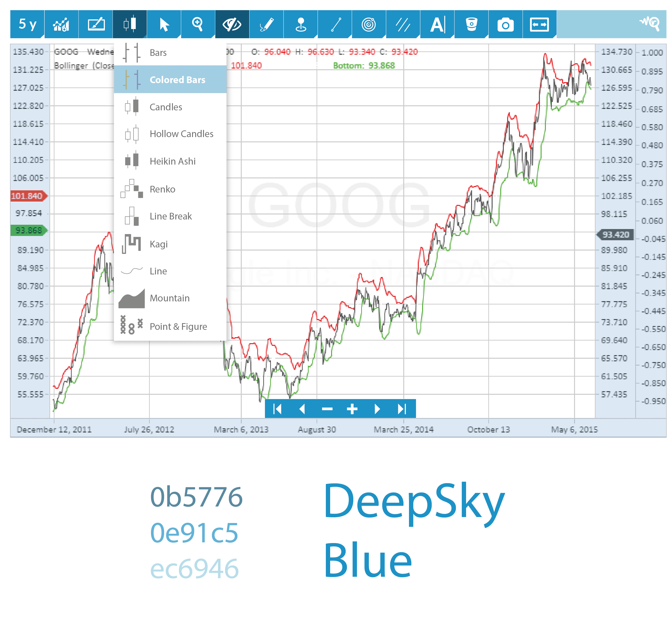Open the chart type candlestick dropdown
This screenshot has width=672, height=630.
(x=130, y=24)
